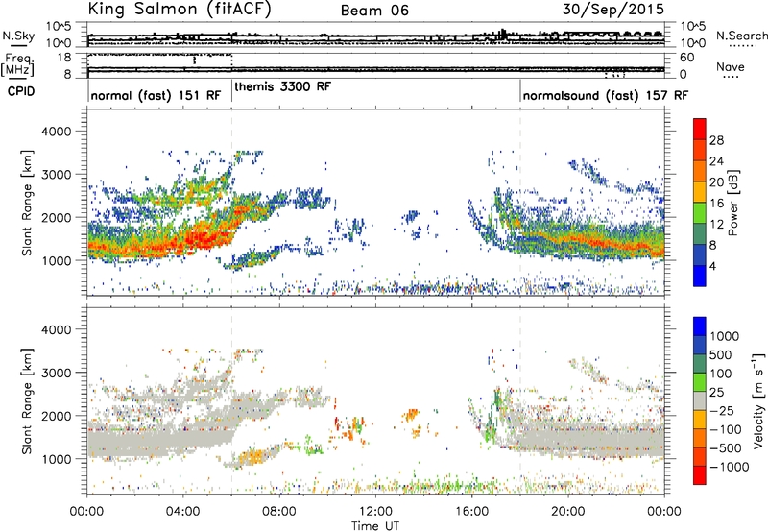Click the '18' frequency axis value
Image resolution: width=768 pixels, height=532 pixels.
(x=64, y=58)
